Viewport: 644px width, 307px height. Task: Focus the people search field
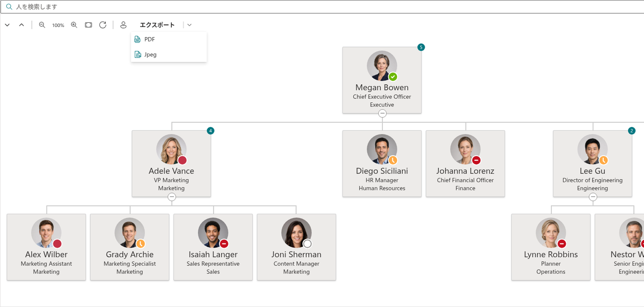(322, 7)
